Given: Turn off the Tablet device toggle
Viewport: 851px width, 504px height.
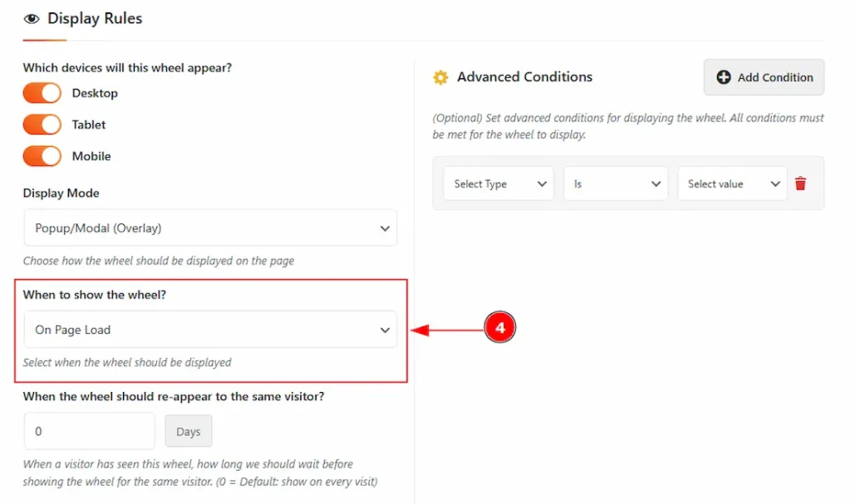Looking at the screenshot, I should click(42, 125).
